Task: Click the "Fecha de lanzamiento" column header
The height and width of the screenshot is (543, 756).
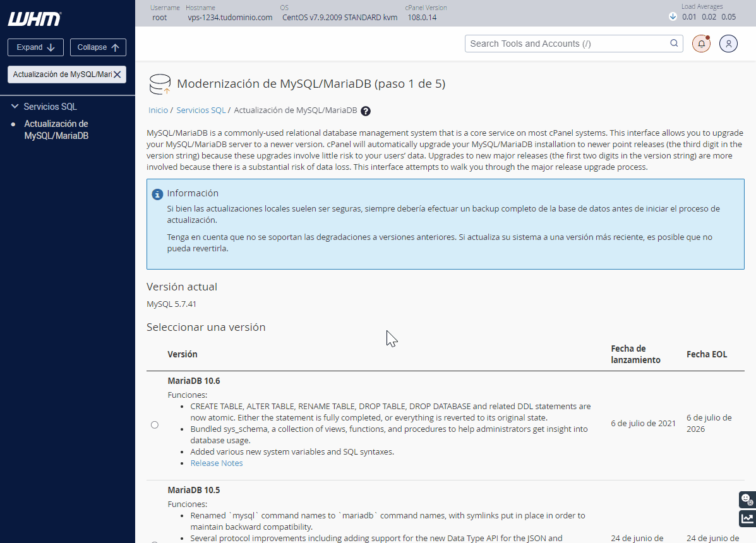Action: (x=635, y=354)
